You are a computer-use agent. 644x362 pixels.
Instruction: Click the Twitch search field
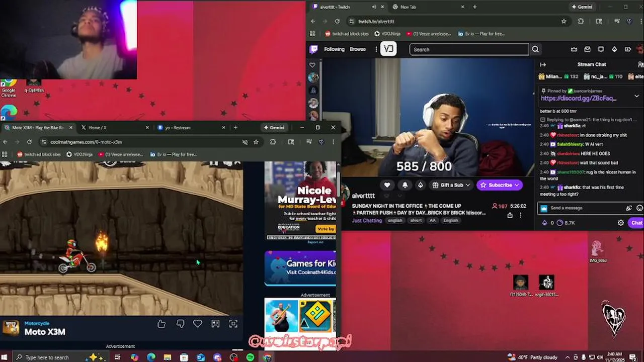(x=469, y=49)
